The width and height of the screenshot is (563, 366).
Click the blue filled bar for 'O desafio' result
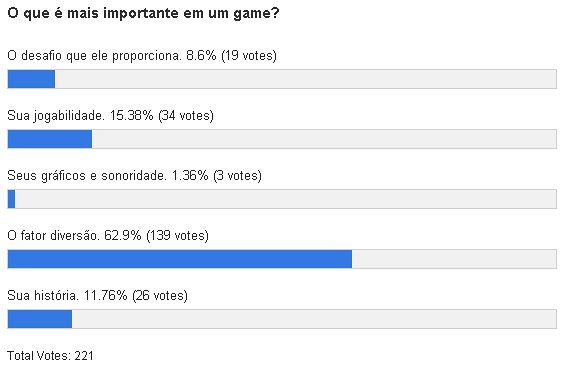(x=31, y=79)
